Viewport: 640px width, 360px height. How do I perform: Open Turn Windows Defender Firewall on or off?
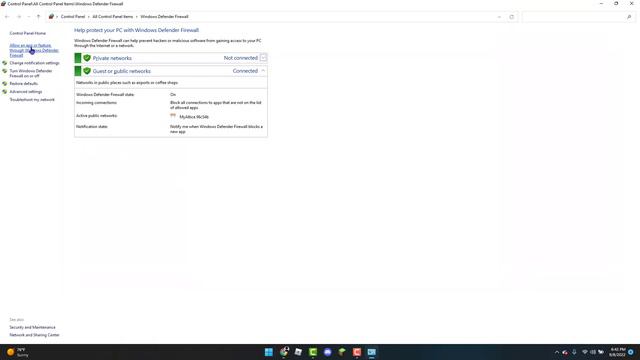click(31, 73)
